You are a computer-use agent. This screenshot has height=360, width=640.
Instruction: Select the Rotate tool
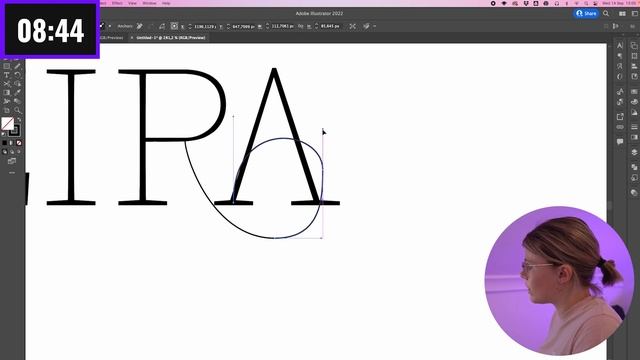[17, 75]
